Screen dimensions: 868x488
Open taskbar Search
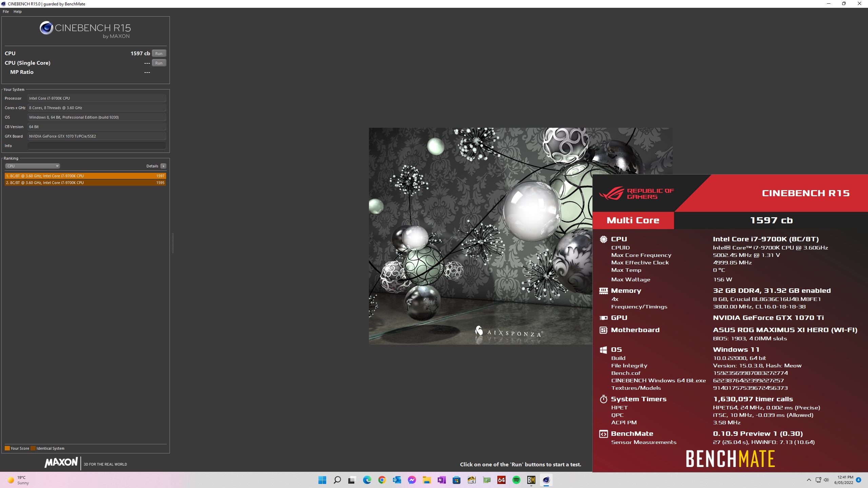pos(337,480)
